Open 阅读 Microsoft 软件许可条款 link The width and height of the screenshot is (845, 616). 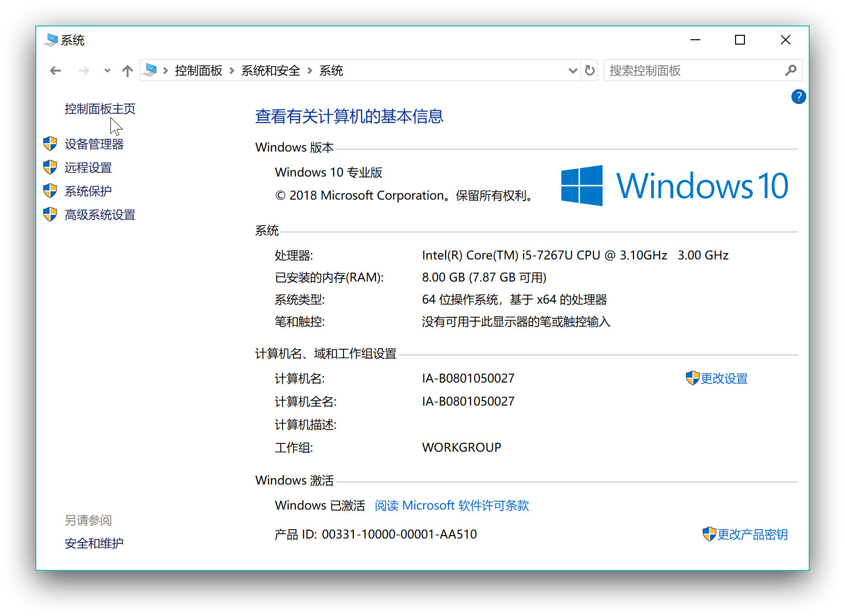tap(452, 506)
